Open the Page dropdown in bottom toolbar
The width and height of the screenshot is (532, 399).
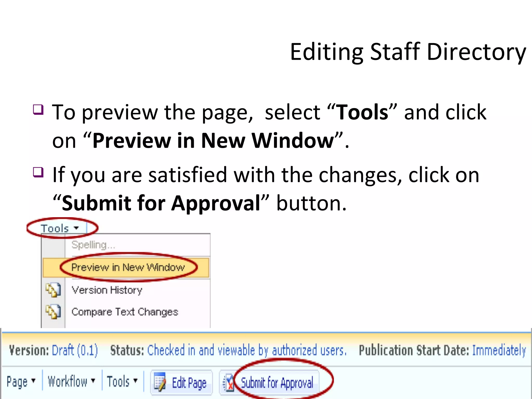coord(21,382)
